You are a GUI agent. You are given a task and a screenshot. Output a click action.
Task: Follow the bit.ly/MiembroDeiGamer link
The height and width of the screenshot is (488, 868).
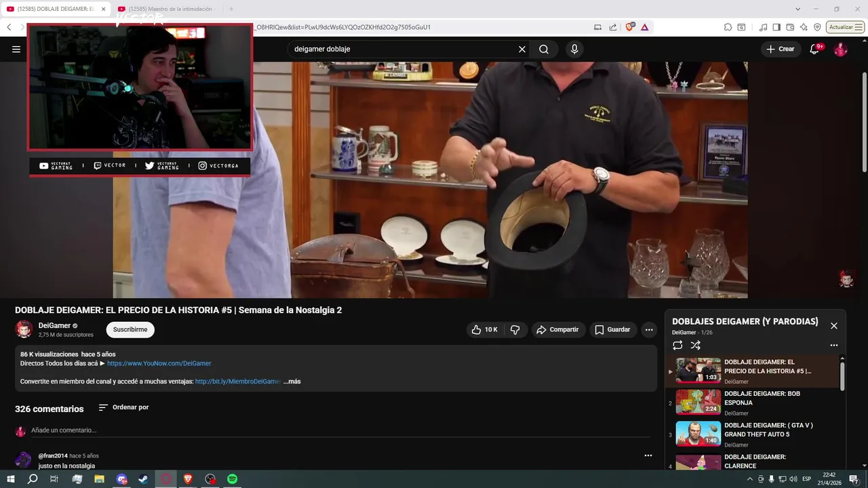point(238,382)
